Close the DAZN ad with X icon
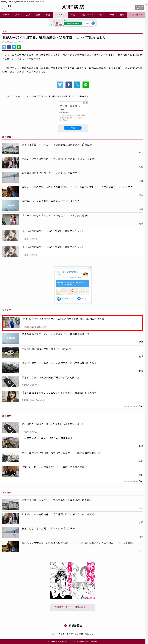Viewport: 148px width, 644px height. click(87, 102)
